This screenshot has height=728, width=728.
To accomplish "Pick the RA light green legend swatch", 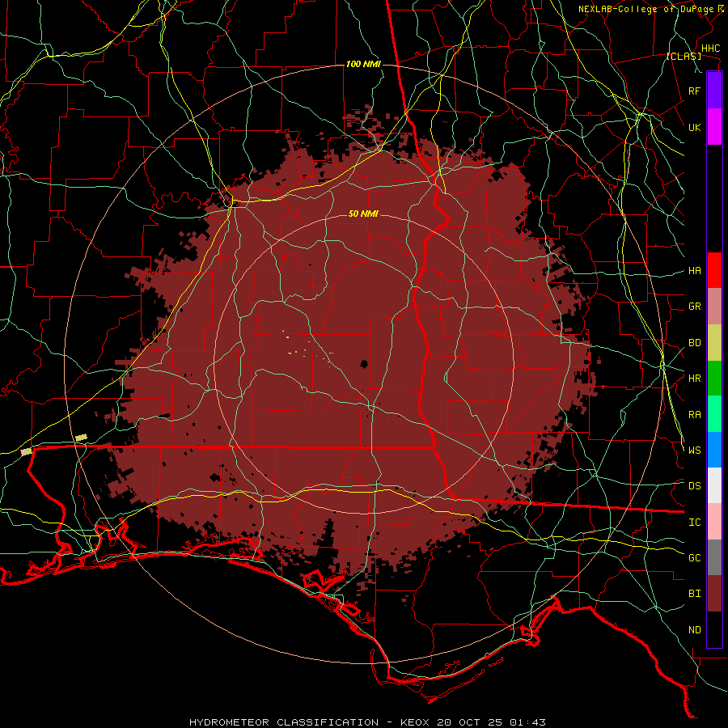I will pyautogui.click(x=714, y=414).
